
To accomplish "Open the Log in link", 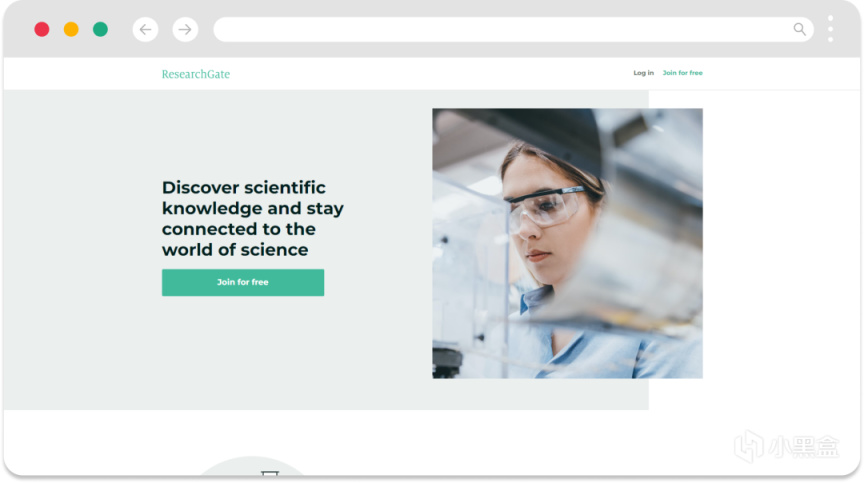I will (643, 73).
